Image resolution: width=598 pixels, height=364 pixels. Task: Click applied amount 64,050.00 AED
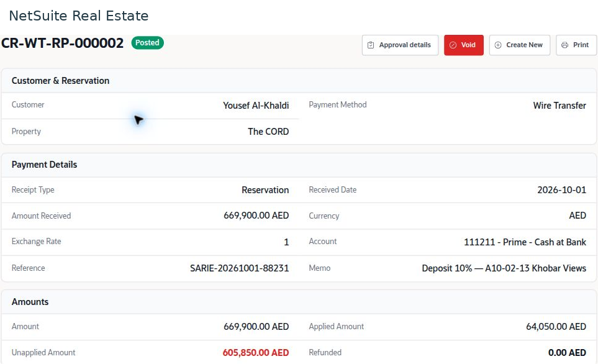(556, 327)
